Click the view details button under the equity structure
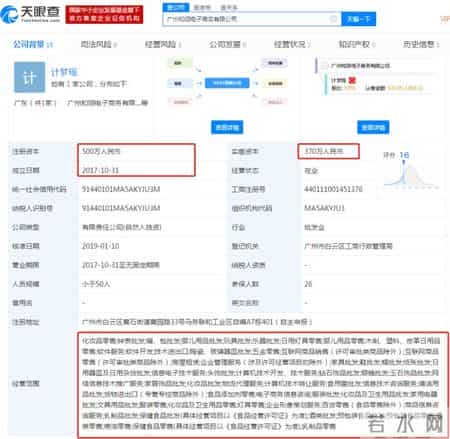Viewport: 450px width, 439px height. [373, 127]
